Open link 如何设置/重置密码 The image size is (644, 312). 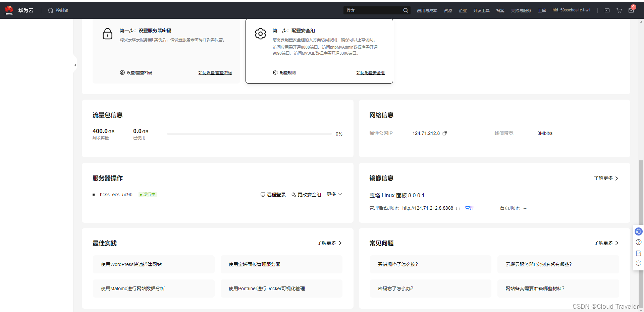point(215,73)
